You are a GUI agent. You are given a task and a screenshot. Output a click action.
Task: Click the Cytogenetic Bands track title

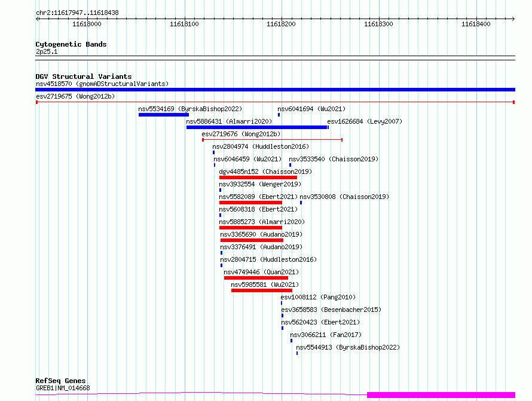[71, 44]
